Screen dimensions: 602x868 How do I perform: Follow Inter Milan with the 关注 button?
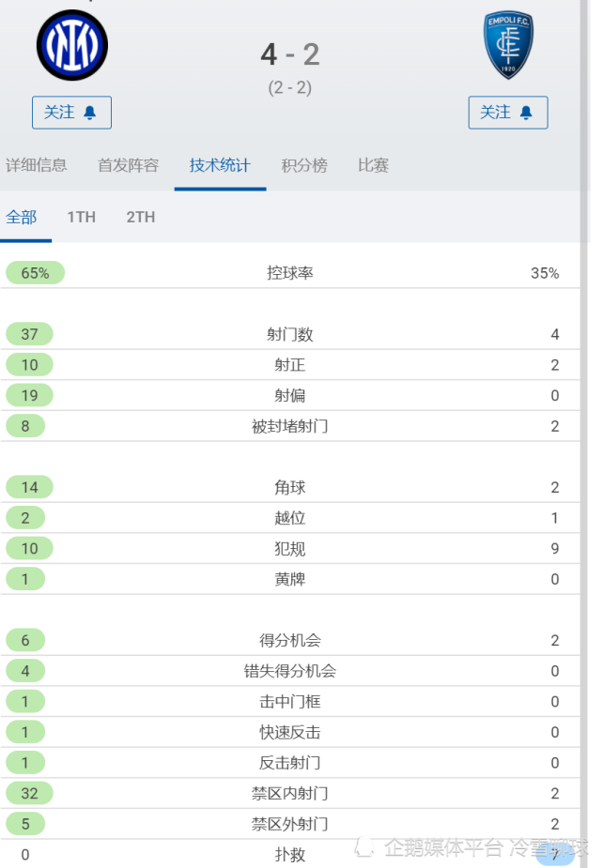click(71, 113)
